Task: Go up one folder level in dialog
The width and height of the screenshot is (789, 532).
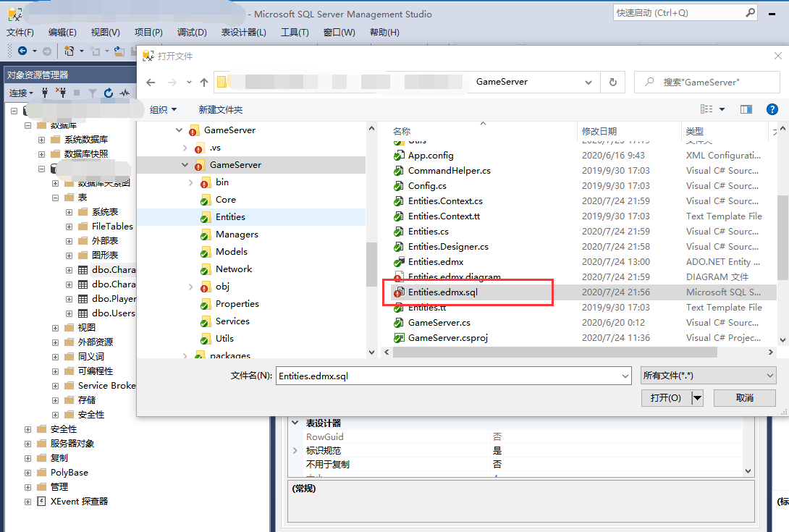Action: [x=204, y=82]
